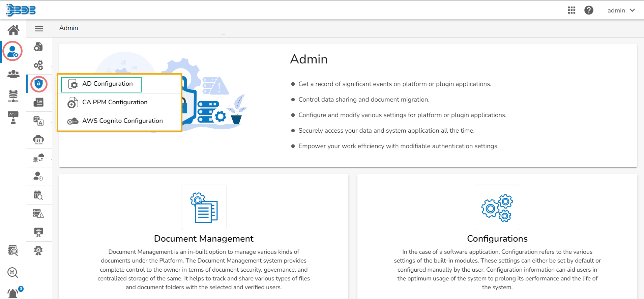Open the database network stack icon
644x299 pixels.
(x=13, y=96)
